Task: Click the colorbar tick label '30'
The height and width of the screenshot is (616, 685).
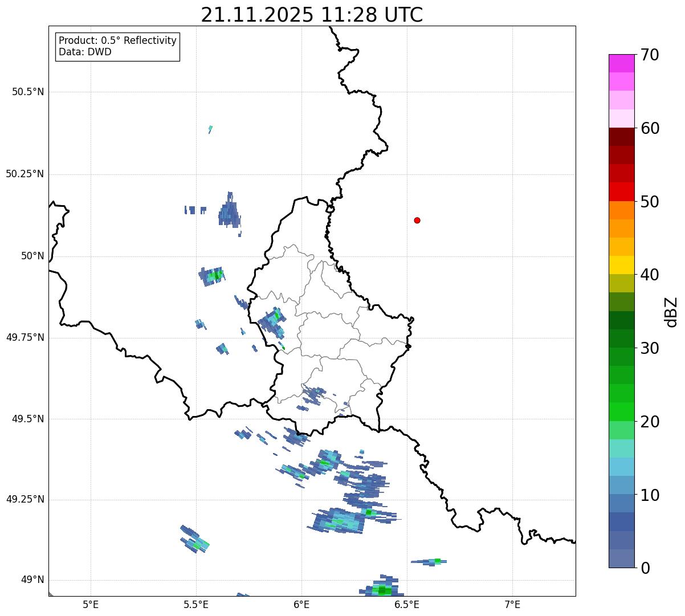Action: pyautogui.click(x=650, y=348)
